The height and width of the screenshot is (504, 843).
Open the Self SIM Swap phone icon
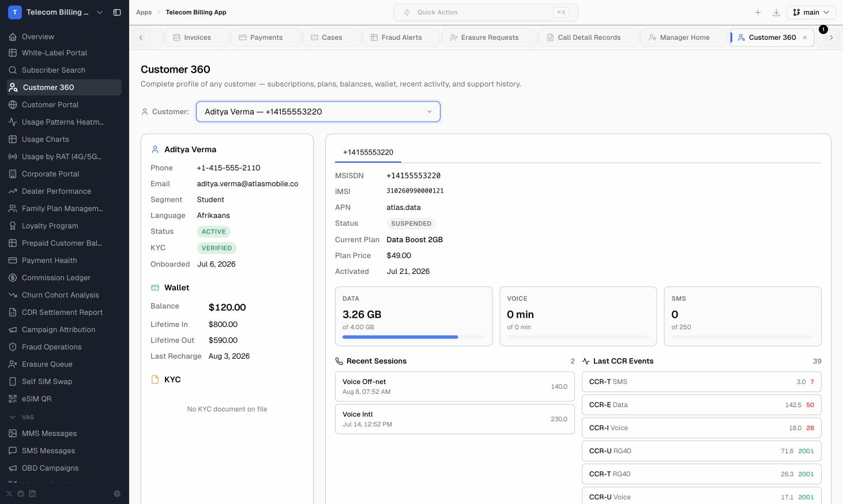tap(13, 382)
